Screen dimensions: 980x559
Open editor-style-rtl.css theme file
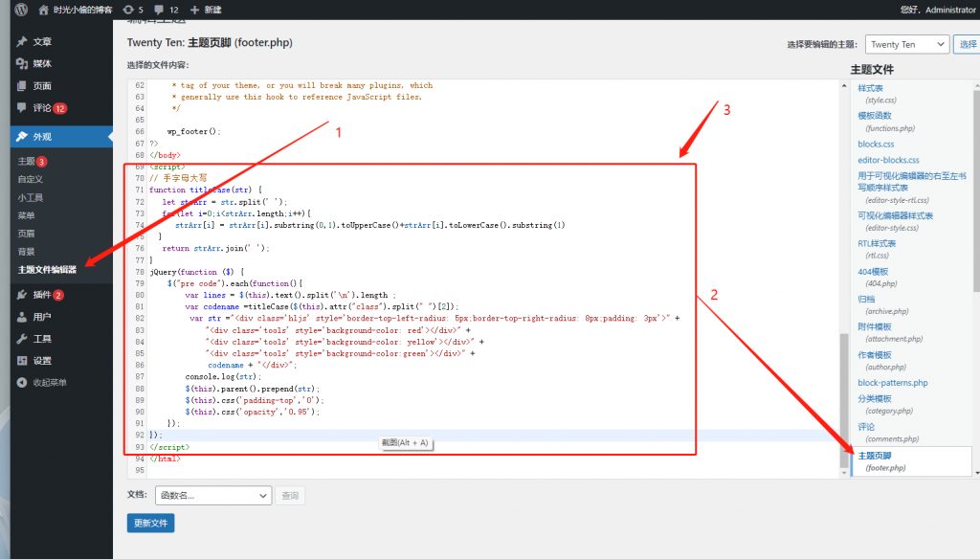tap(912, 181)
